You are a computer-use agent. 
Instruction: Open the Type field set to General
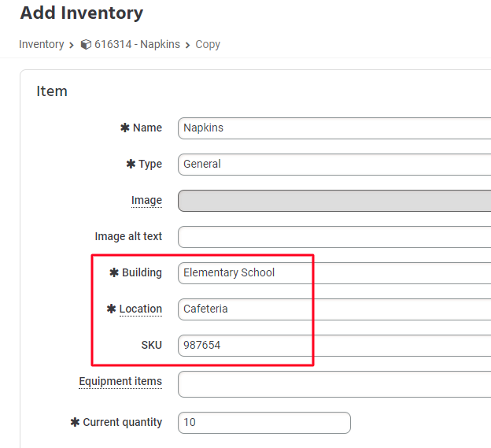(x=334, y=165)
